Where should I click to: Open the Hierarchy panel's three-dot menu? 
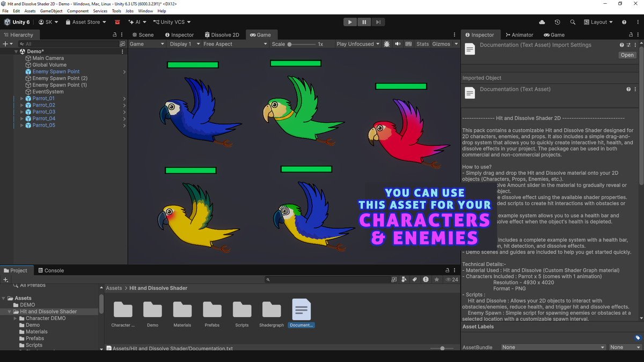click(x=122, y=34)
